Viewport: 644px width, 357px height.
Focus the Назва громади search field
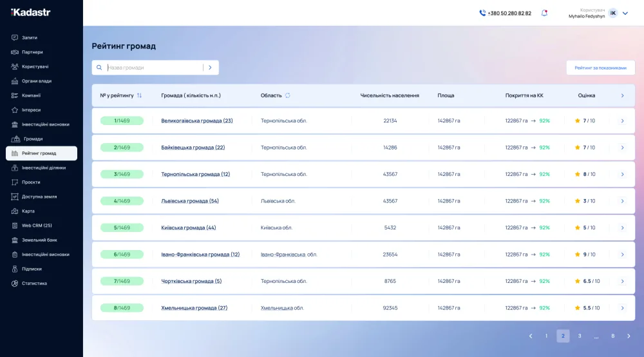[153, 68]
